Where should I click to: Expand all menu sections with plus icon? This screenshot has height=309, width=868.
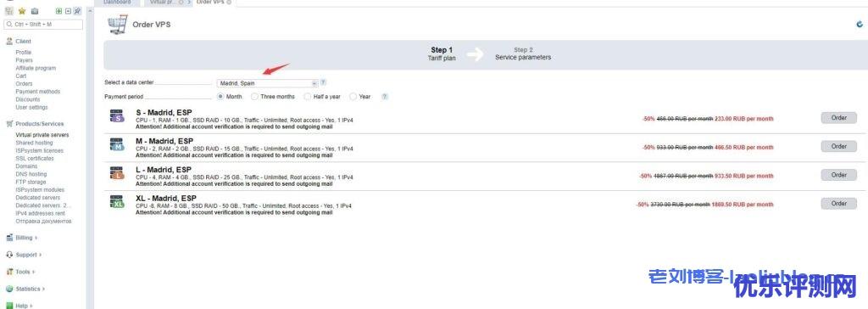pos(58,10)
